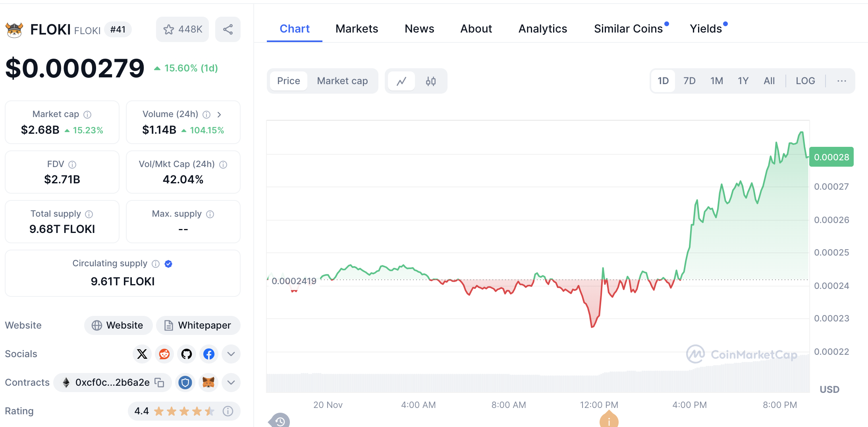Open the Reddit social link

164,354
